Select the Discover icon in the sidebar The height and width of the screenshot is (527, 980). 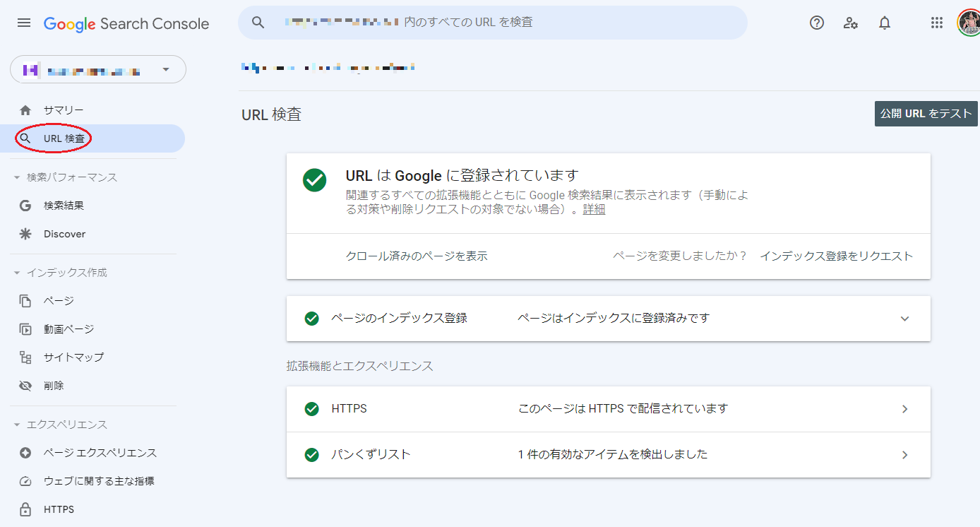25,234
